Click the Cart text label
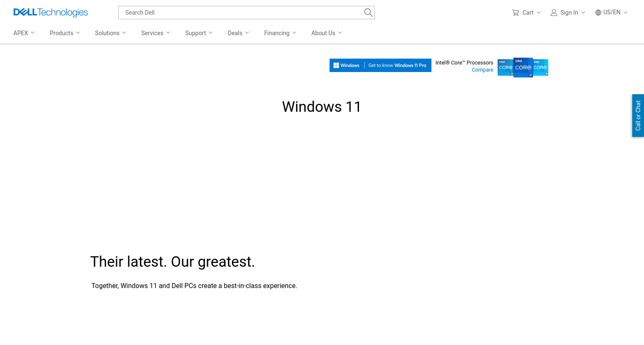644x345 pixels. click(x=528, y=13)
